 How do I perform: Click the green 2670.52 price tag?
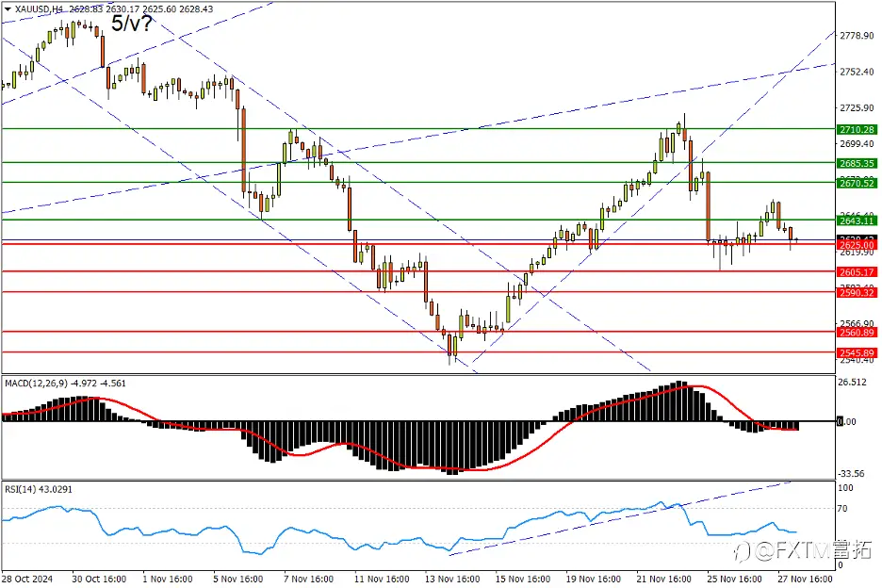[857, 183]
